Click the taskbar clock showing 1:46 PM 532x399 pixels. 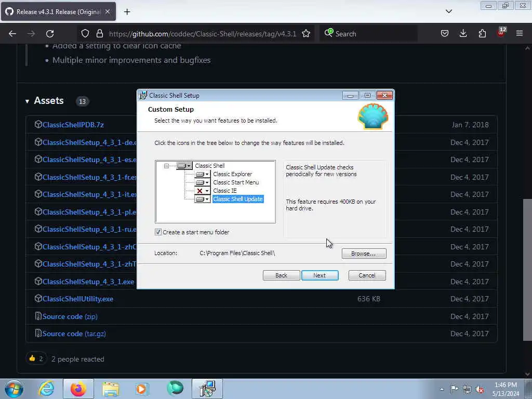pos(506,389)
